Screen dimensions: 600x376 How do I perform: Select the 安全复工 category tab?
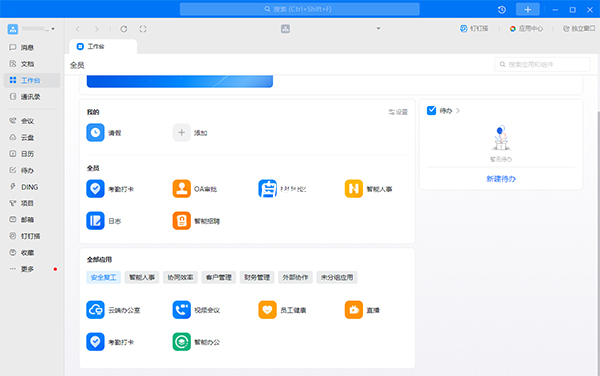104,277
